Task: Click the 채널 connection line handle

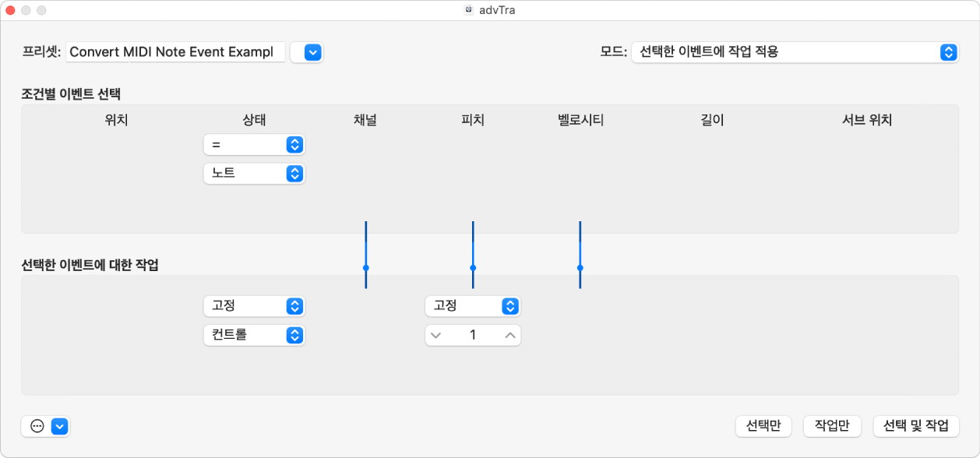Action: tap(365, 269)
